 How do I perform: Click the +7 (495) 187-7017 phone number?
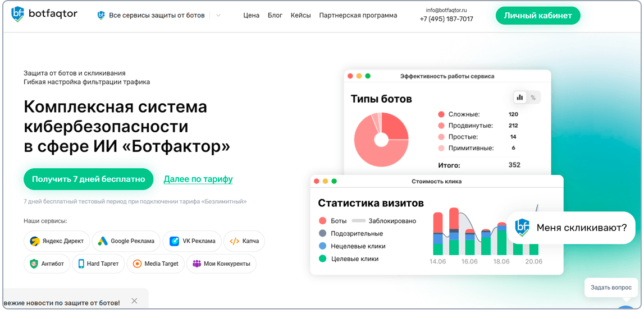tap(446, 19)
